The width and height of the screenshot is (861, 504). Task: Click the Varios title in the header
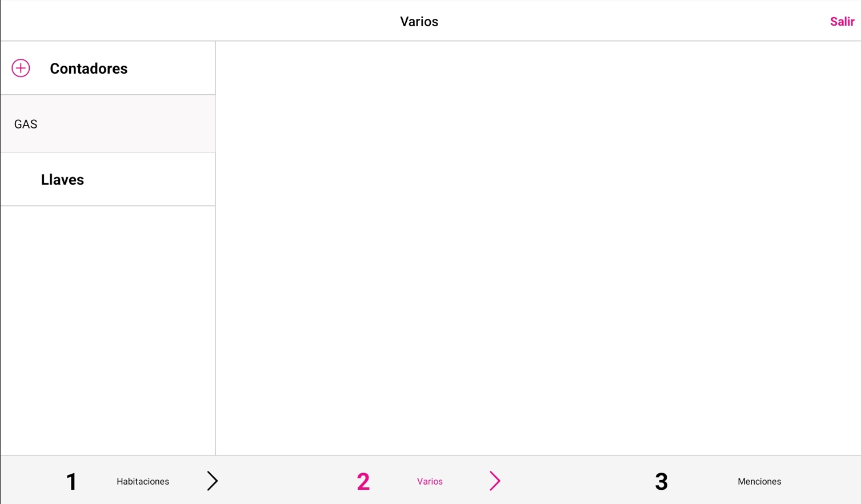point(419,22)
